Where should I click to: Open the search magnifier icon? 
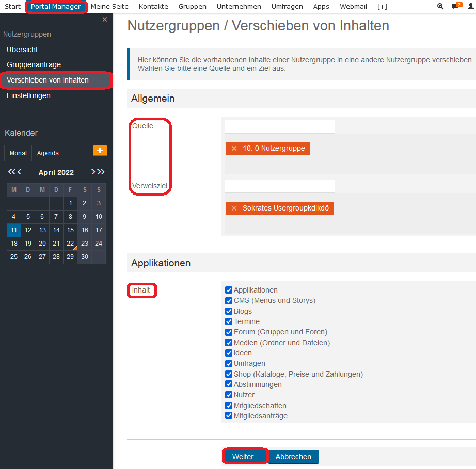click(x=440, y=6)
